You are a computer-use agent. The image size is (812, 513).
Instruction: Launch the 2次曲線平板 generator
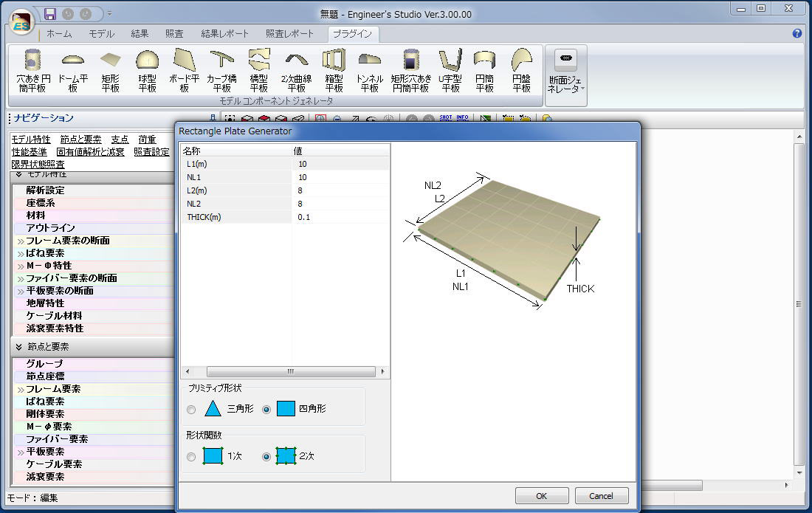pyautogui.click(x=296, y=70)
